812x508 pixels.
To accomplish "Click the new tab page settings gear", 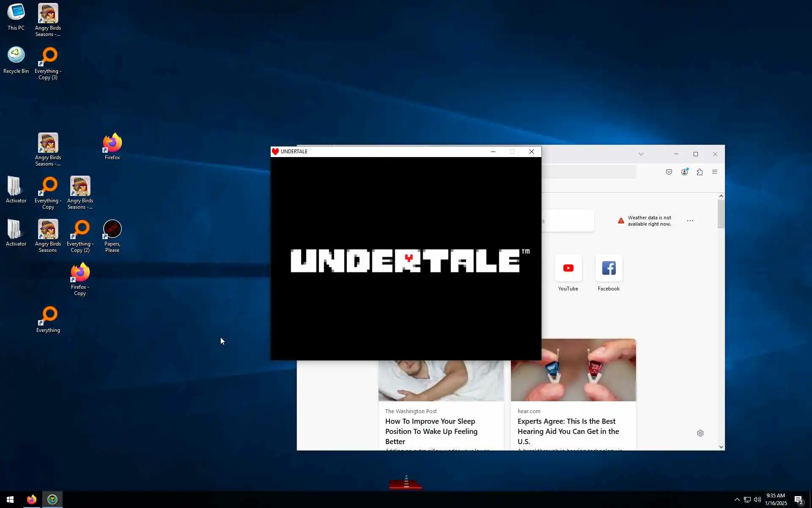I will [700, 433].
